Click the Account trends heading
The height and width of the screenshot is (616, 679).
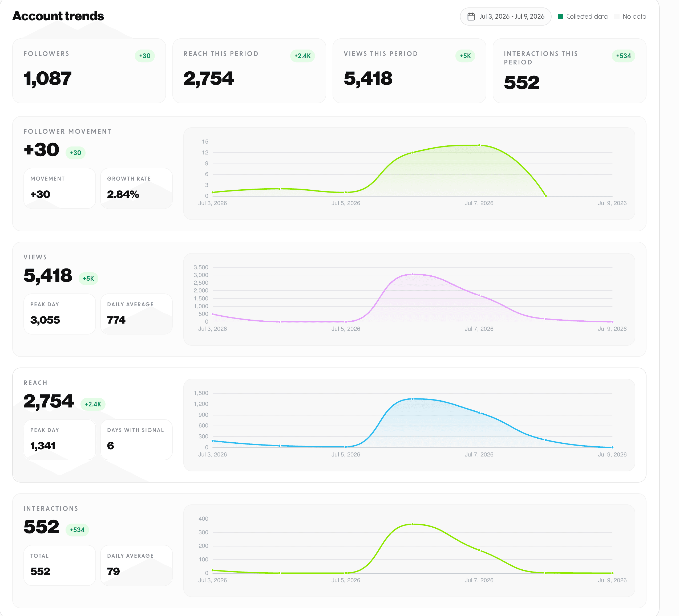58,16
